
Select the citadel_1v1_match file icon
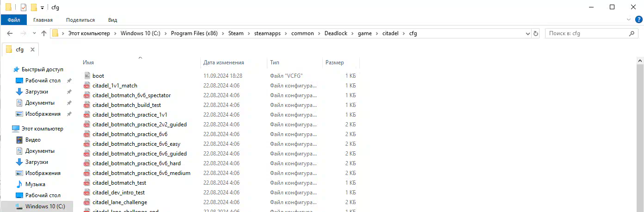point(87,86)
